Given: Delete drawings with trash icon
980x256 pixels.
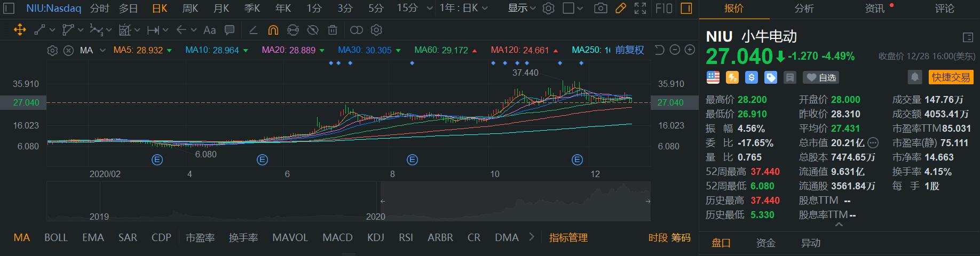Looking at the screenshot, I should pyautogui.click(x=333, y=30).
